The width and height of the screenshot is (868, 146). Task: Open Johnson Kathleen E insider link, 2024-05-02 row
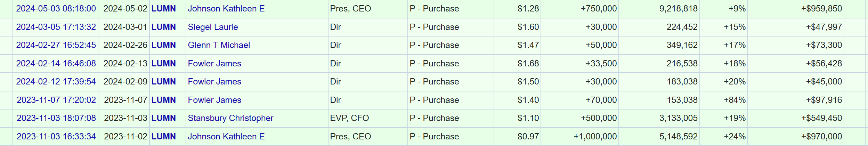pos(226,9)
